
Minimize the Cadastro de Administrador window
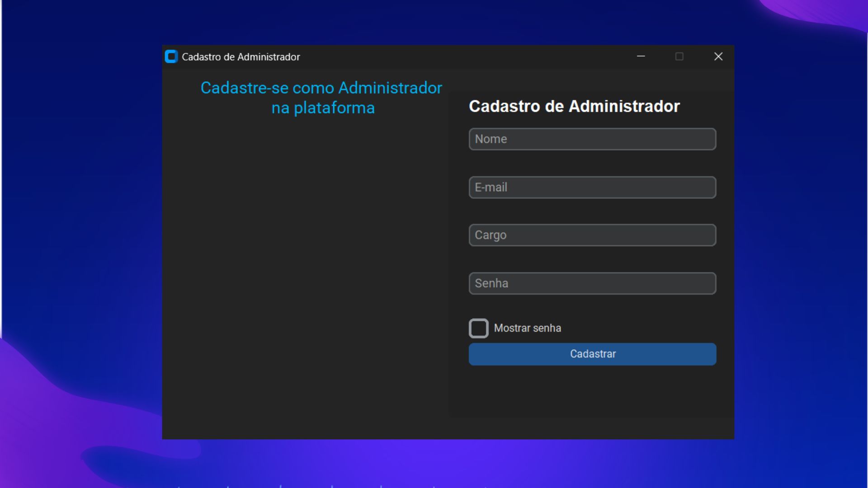[x=641, y=56]
